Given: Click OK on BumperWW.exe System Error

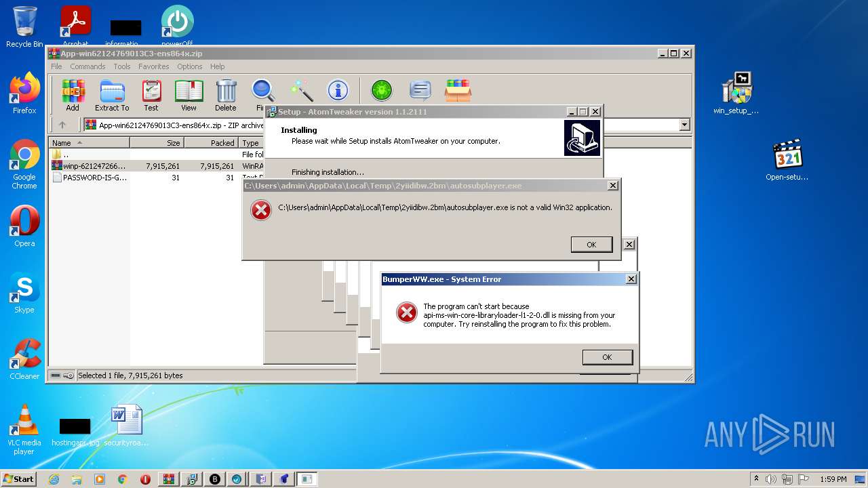Looking at the screenshot, I should coord(607,357).
